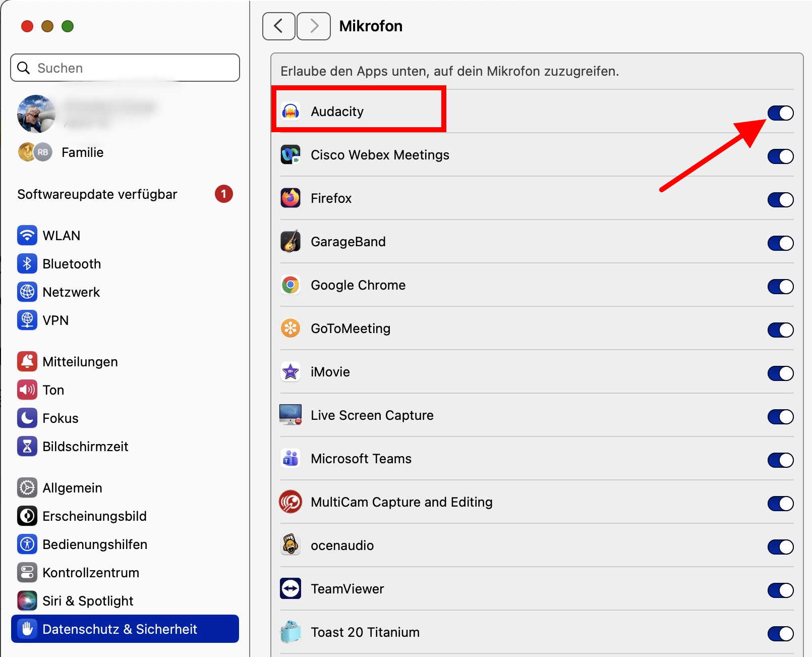
Task: Click the TeamViewer app icon
Action: click(291, 588)
